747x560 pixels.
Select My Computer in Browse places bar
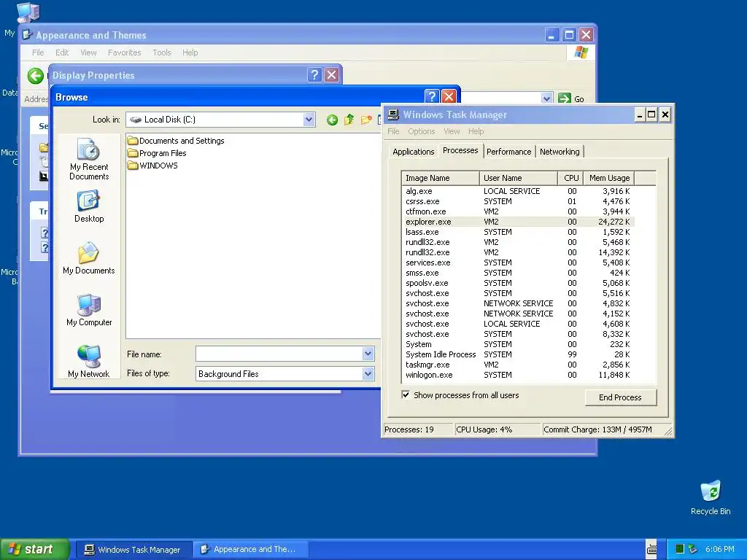click(x=88, y=310)
